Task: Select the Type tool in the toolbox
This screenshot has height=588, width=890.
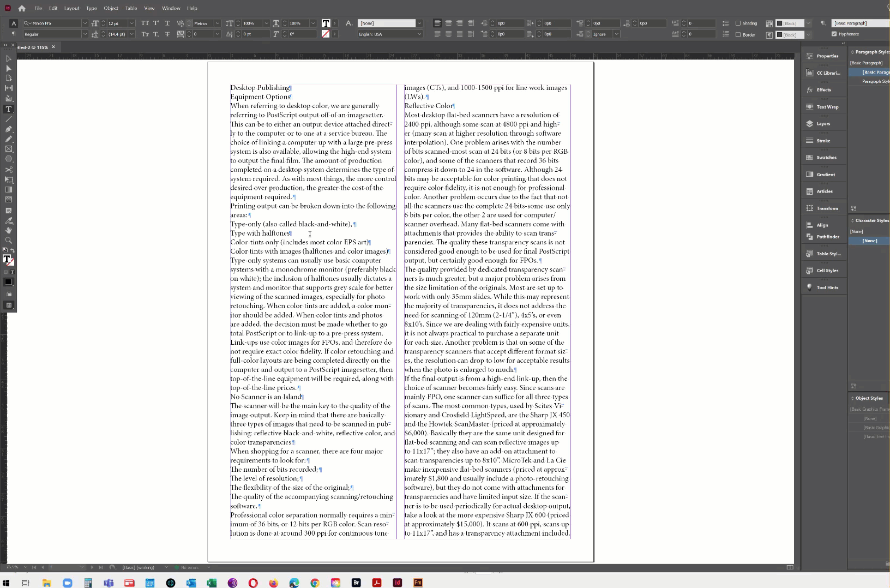Action: pos(8,109)
